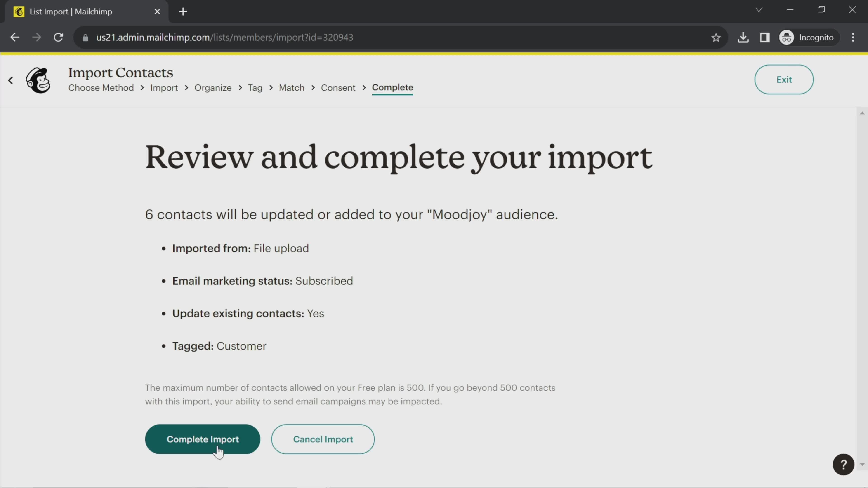Toggle browser reader view icon
The height and width of the screenshot is (488, 868).
click(x=765, y=38)
